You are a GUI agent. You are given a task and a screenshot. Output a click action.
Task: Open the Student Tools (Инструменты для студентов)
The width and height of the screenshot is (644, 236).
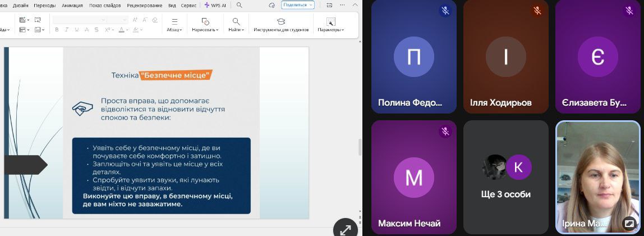[280, 25]
